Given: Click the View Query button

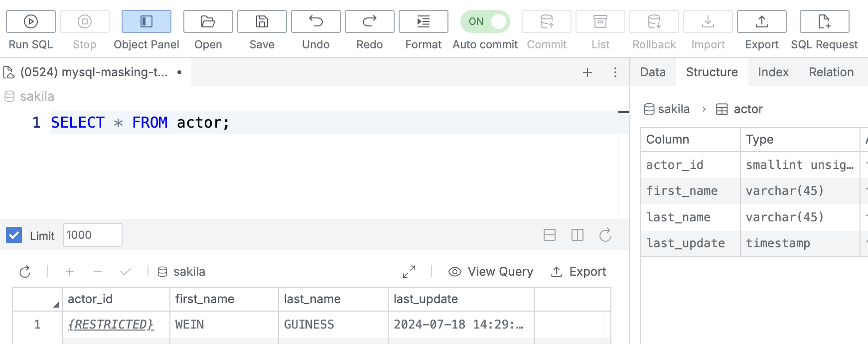Looking at the screenshot, I should 491,272.
